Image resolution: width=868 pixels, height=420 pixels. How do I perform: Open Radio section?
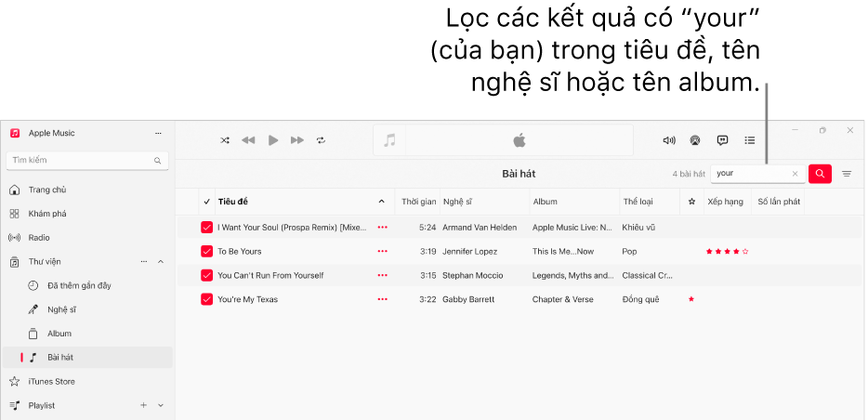click(x=39, y=238)
